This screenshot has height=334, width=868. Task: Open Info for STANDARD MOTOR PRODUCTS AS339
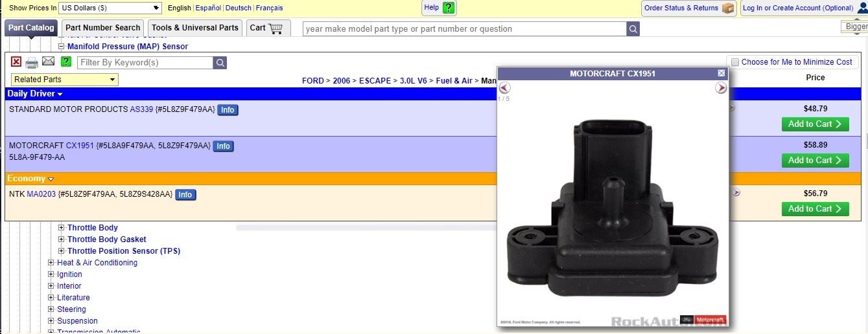click(228, 110)
